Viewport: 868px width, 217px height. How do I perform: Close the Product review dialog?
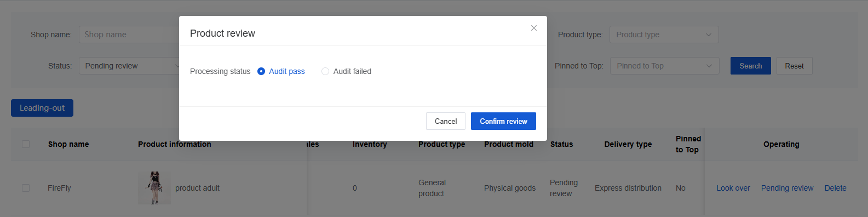tap(534, 28)
